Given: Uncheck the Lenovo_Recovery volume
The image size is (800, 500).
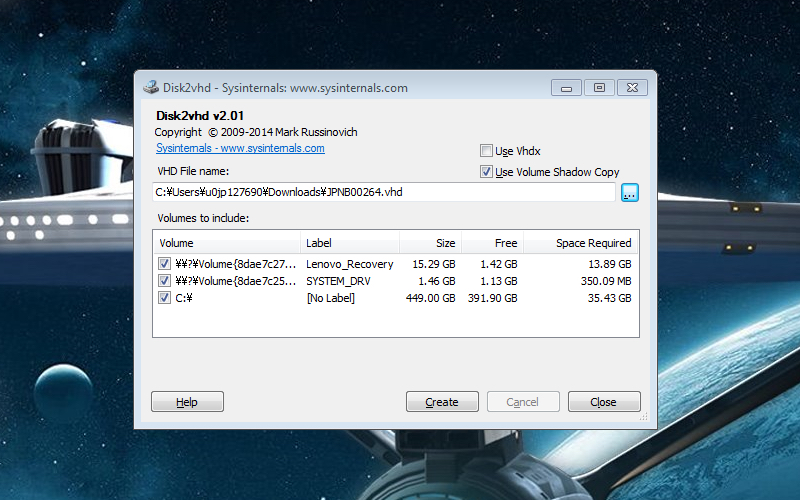Looking at the screenshot, I should pyautogui.click(x=164, y=264).
